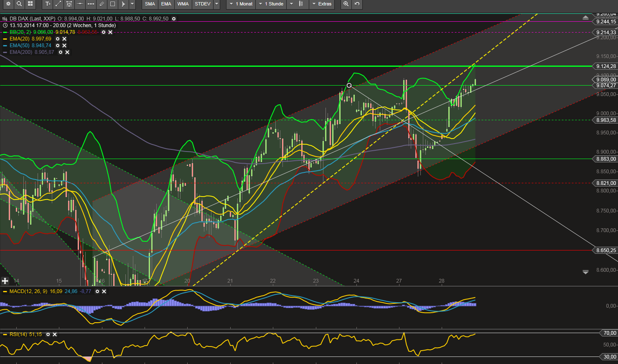Image resolution: width=618 pixels, height=364 pixels.
Task: Select the 8.883,00 price level label
Action: (605, 159)
